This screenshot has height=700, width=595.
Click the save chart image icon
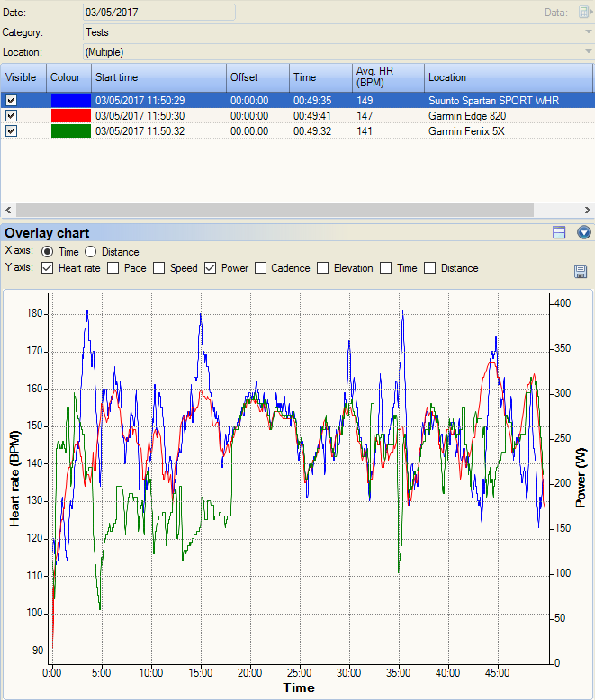click(x=581, y=272)
